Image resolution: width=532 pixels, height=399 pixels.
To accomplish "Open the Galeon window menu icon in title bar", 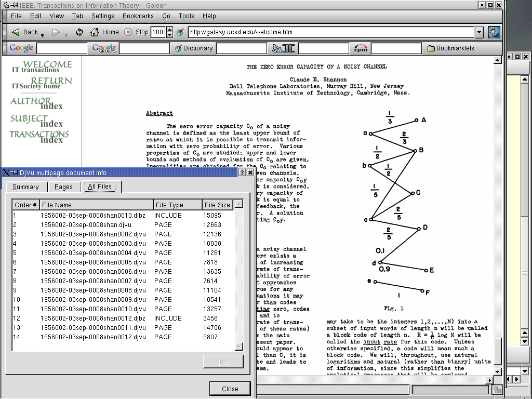I will tap(6, 5).
